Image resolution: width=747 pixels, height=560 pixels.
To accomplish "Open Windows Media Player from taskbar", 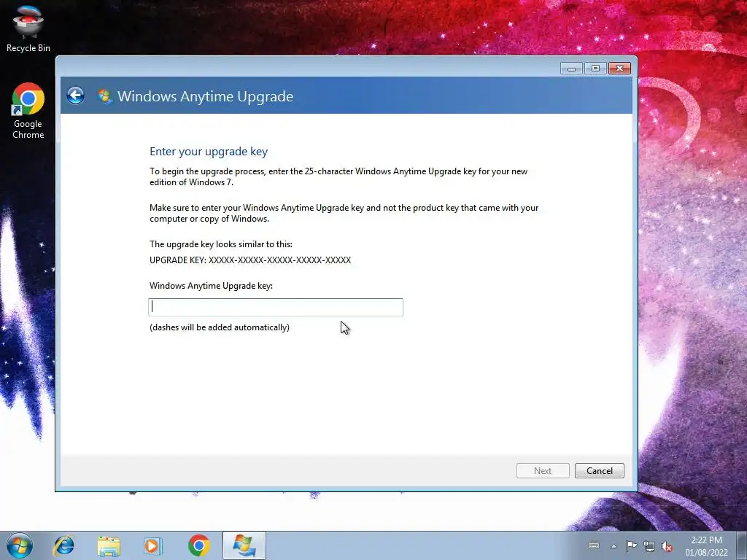I will (x=153, y=545).
